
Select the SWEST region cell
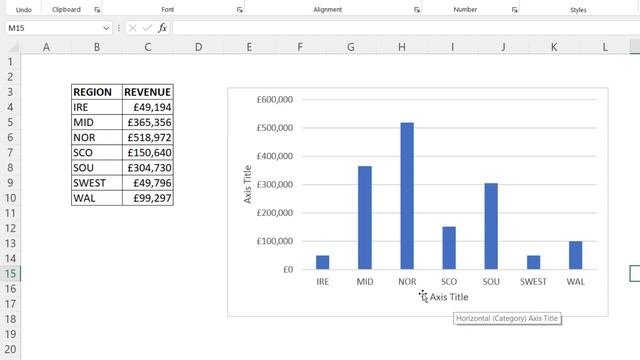pyautogui.click(x=97, y=183)
